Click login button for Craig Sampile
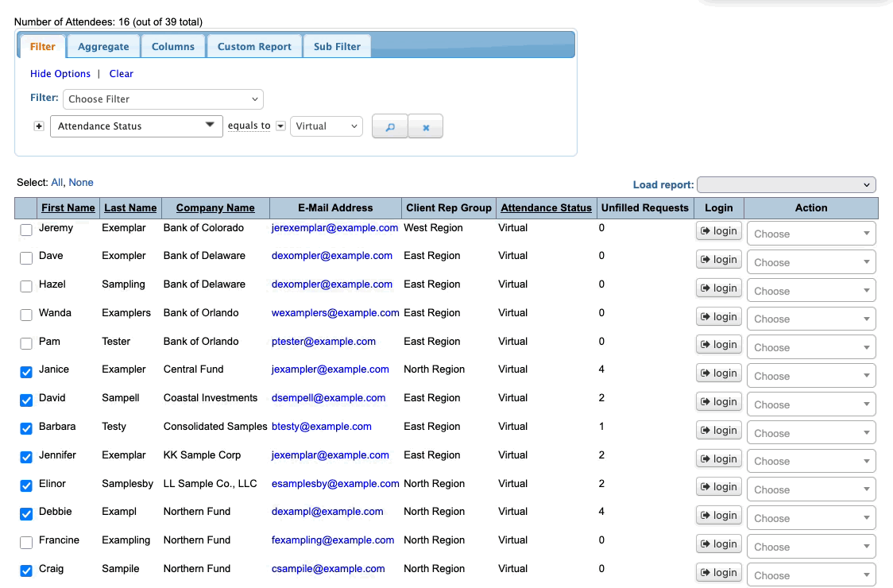893x588 pixels. [x=718, y=573]
